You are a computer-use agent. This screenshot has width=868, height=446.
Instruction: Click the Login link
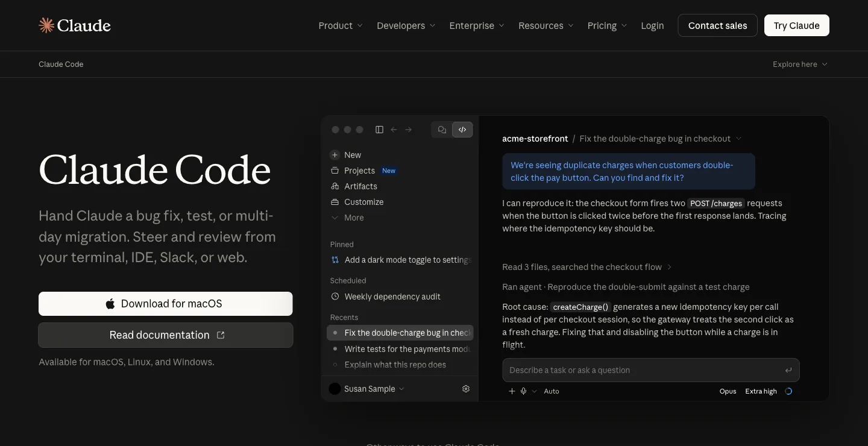click(652, 25)
